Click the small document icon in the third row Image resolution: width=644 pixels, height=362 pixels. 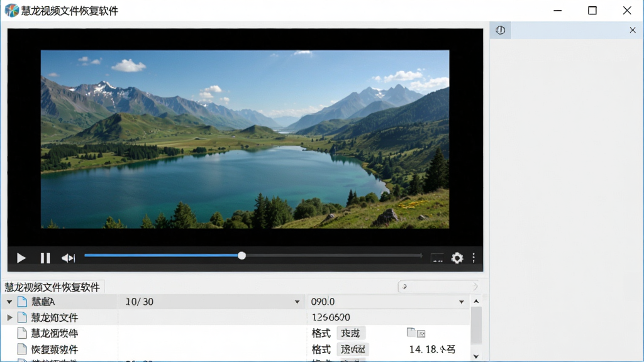click(411, 332)
